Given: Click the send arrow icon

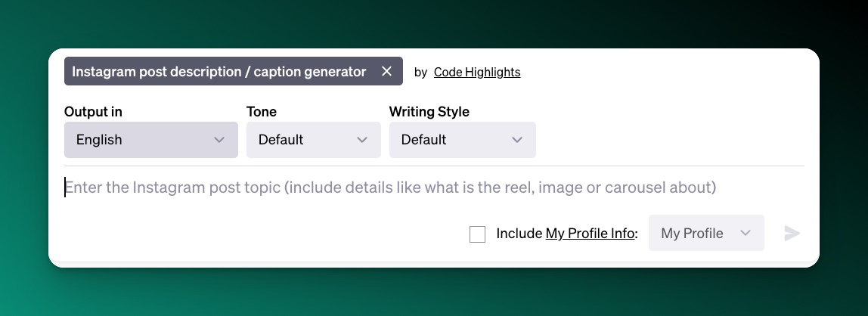Looking at the screenshot, I should click(792, 234).
